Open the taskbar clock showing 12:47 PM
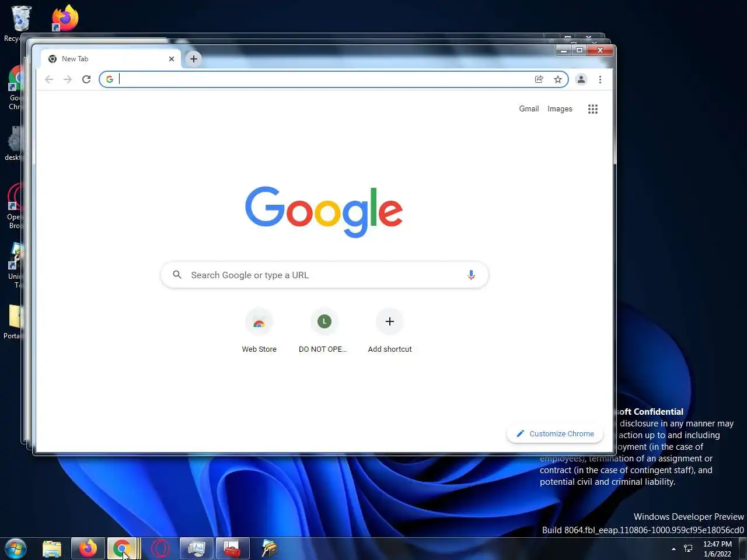 click(x=717, y=549)
